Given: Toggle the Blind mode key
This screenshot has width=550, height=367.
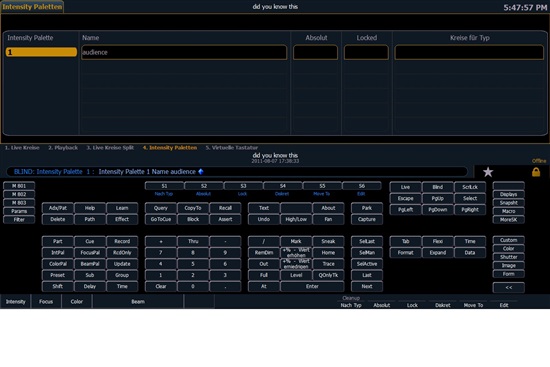Looking at the screenshot, I should tap(437, 187).
